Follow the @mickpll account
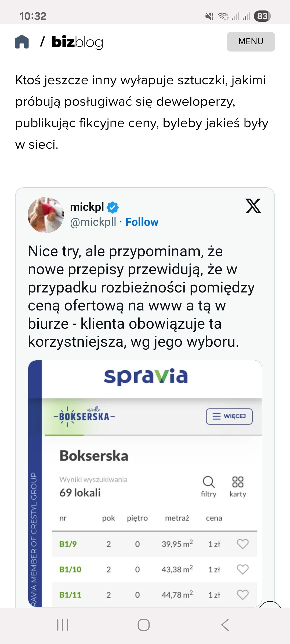This screenshot has width=290, height=644. click(142, 222)
